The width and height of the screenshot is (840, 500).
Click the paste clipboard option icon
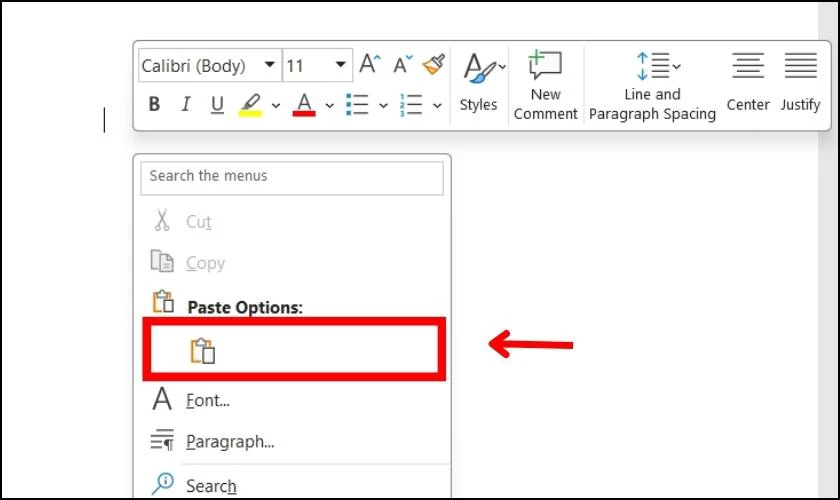[x=202, y=352]
